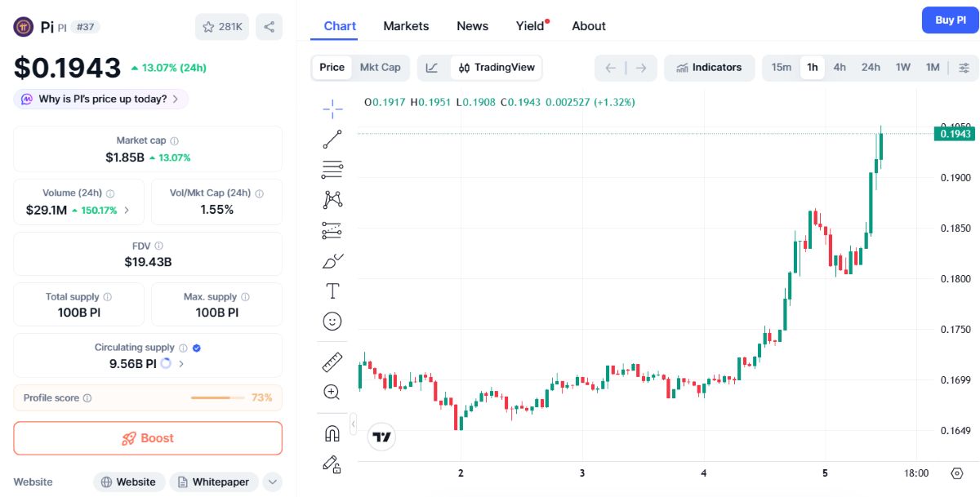Viewport: 980px width, 497px height.
Task: Switch to the News tab
Action: (472, 26)
